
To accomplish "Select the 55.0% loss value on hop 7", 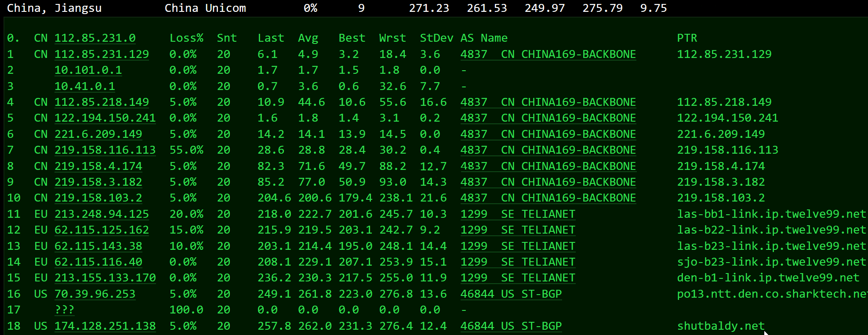I will [186, 150].
